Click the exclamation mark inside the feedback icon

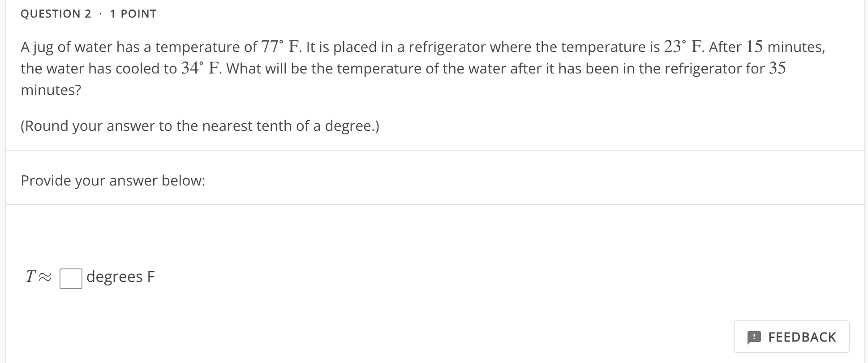[755, 337]
